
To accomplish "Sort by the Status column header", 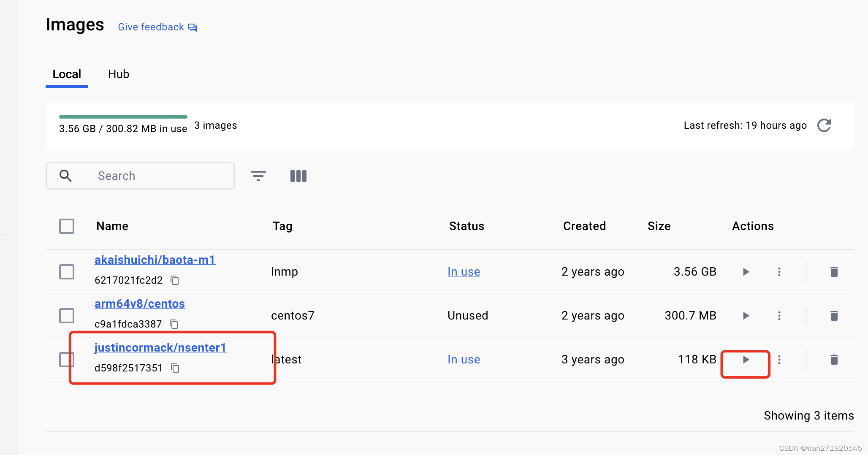I will pos(467,226).
